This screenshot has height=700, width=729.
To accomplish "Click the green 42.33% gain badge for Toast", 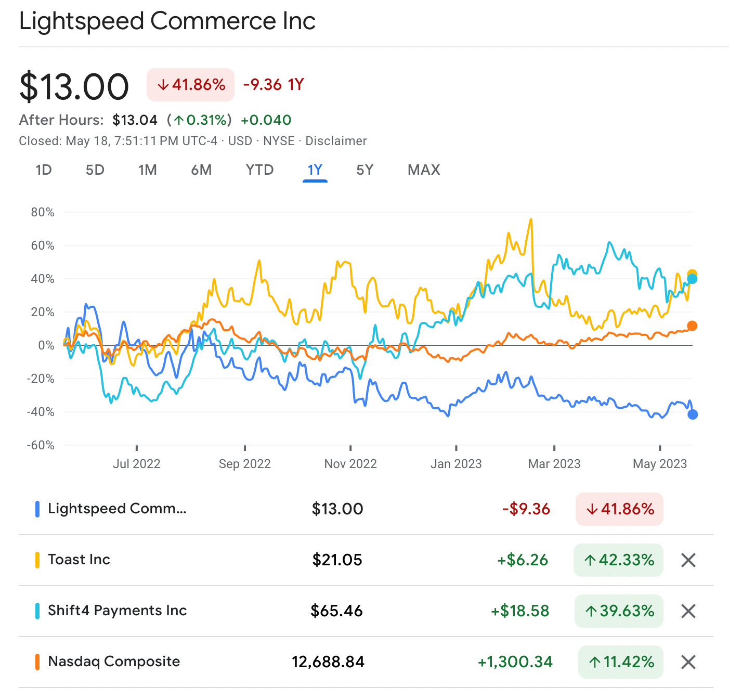I will (x=618, y=560).
